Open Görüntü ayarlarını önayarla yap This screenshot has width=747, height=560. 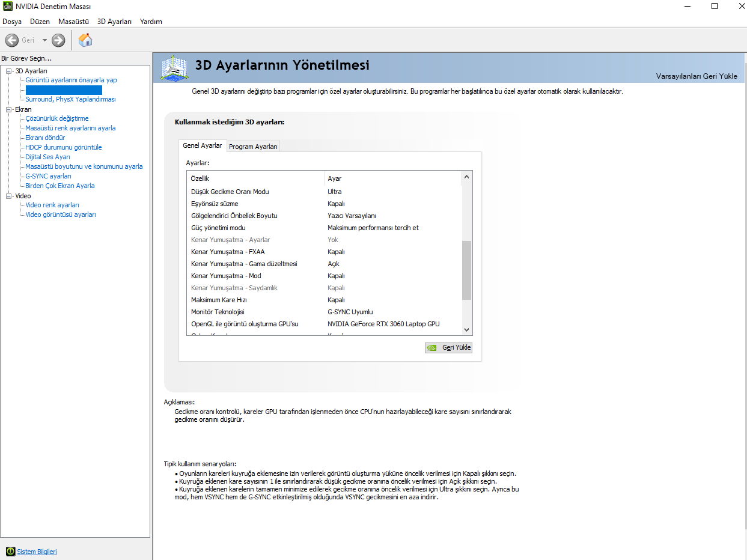coord(71,80)
